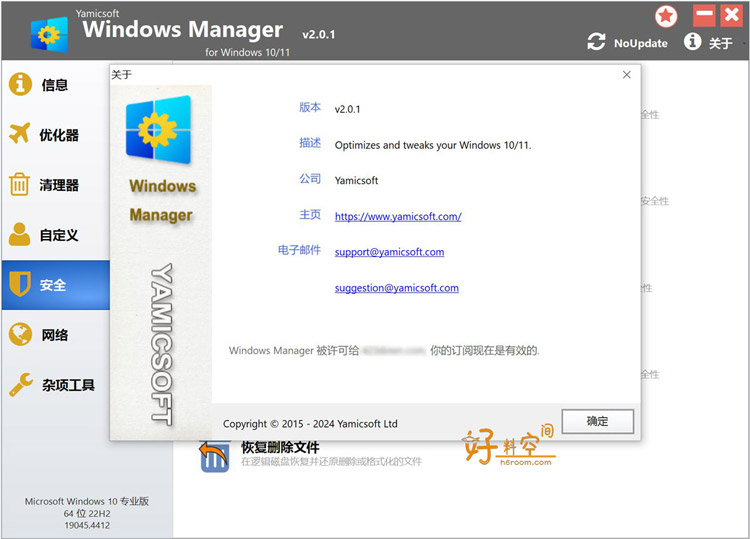Click the Windows Manager logo in About dialog
The width and height of the screenshot is (750, 539).
tap(158, 129)
